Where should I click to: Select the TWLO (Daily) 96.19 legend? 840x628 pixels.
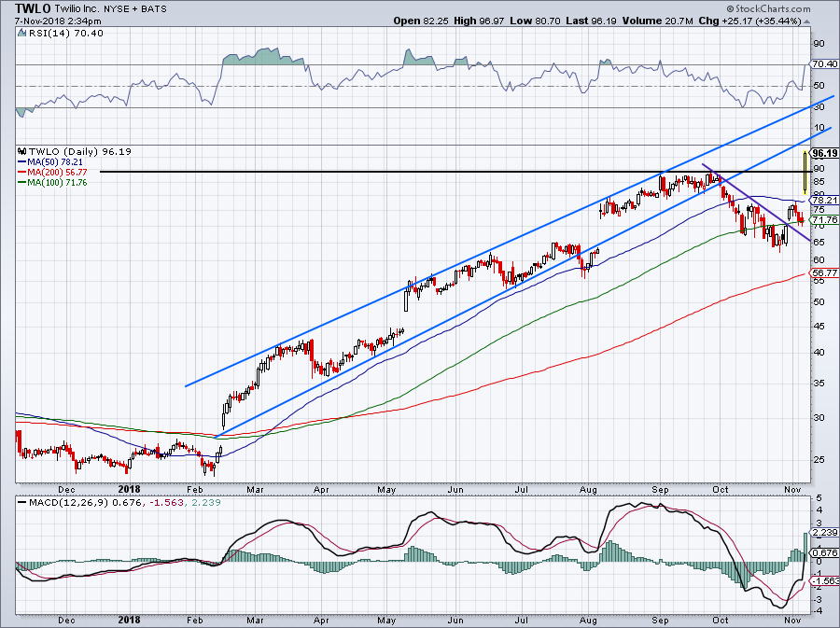80,151
